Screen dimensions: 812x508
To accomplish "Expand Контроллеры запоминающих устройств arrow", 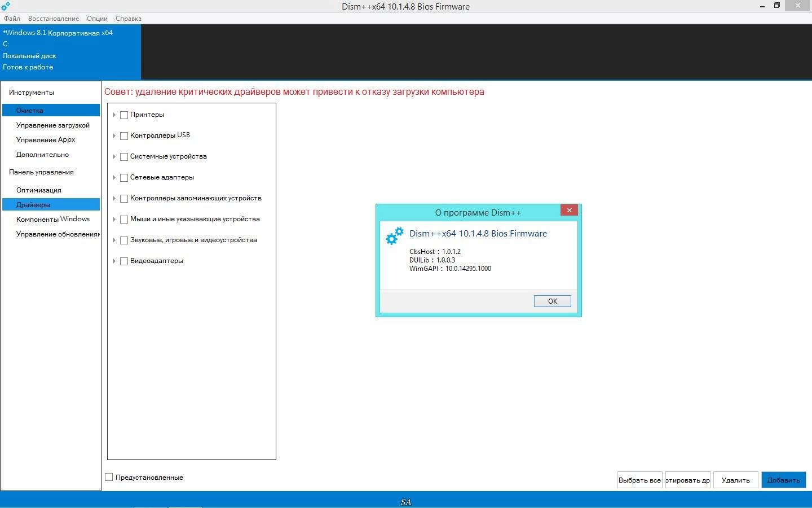I will click(114, 199).
